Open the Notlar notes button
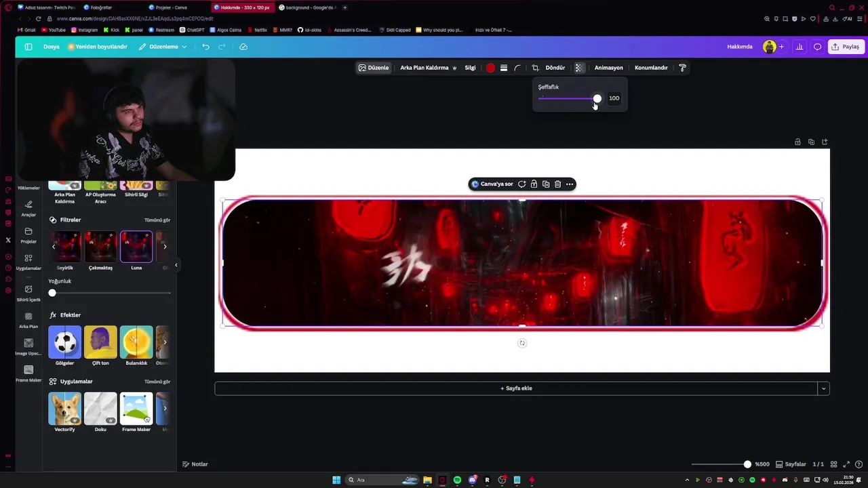Viewport: 868px width, 488px height. [195, 464]
